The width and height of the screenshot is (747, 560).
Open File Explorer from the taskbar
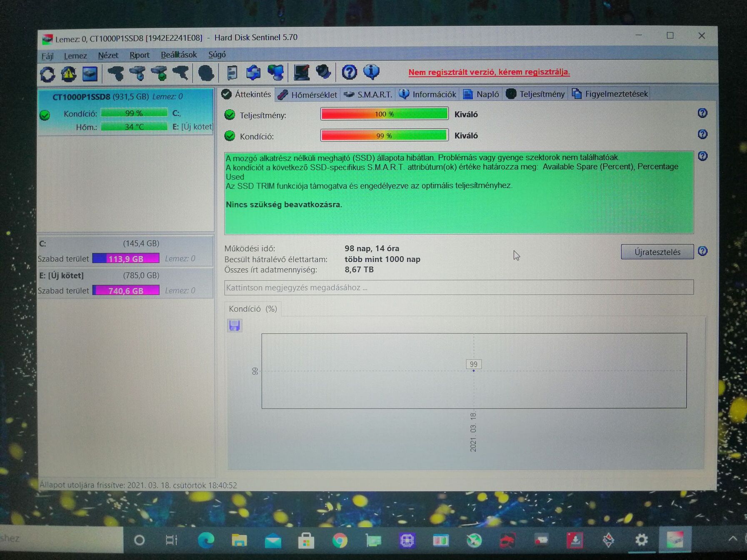239,540
